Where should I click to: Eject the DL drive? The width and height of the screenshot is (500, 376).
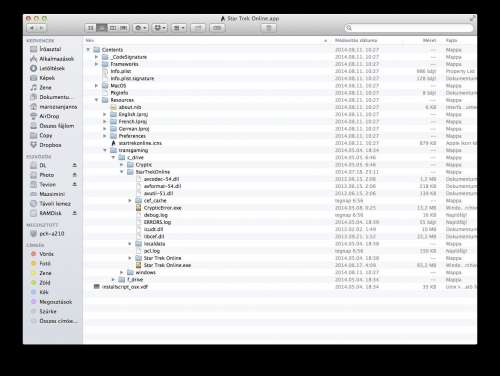(75, 165)
